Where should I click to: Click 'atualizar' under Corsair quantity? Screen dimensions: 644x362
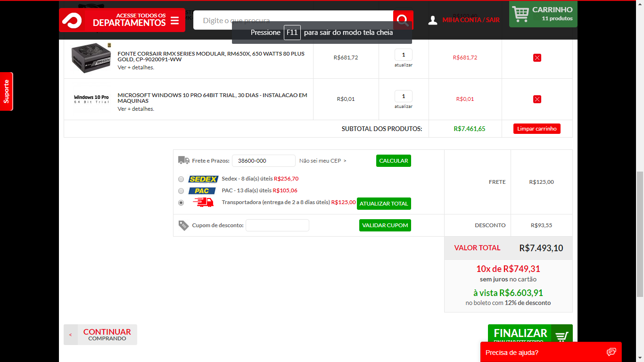coord(404,65)
